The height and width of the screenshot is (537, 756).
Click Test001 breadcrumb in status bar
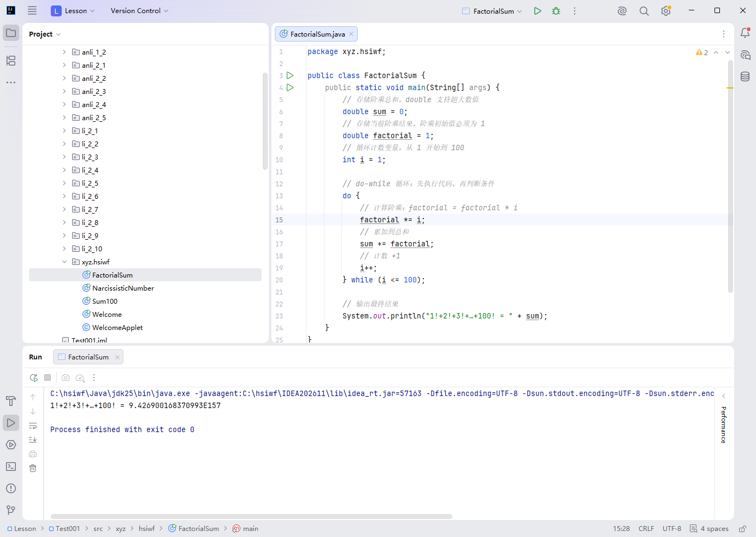[64, 529]
